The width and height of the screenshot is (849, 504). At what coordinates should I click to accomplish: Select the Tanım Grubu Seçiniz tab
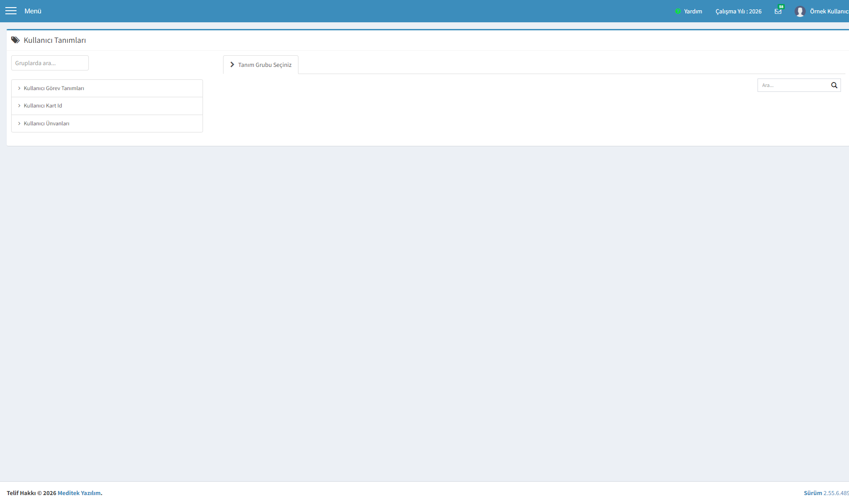tap(261, 65)
